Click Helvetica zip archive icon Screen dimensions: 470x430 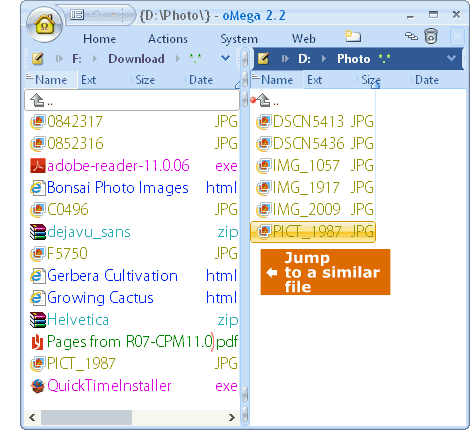point(38,320)
